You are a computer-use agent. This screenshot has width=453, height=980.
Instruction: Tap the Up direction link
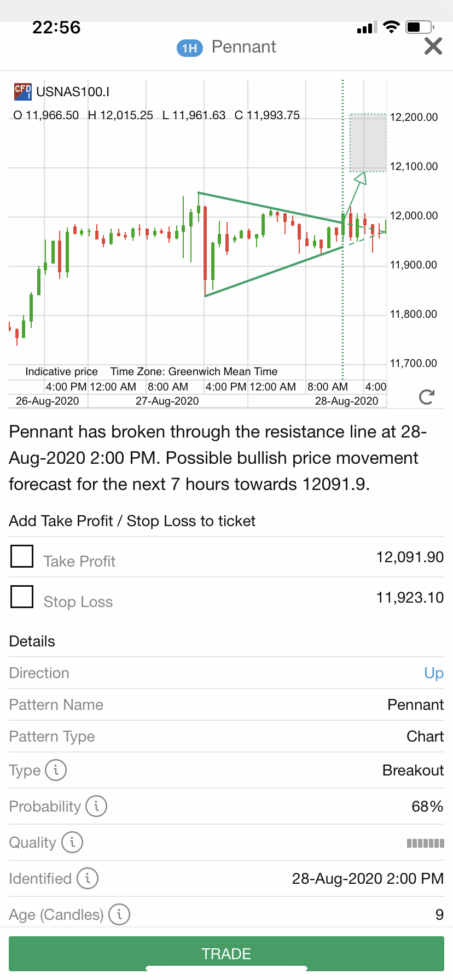[x=433, y=673]
